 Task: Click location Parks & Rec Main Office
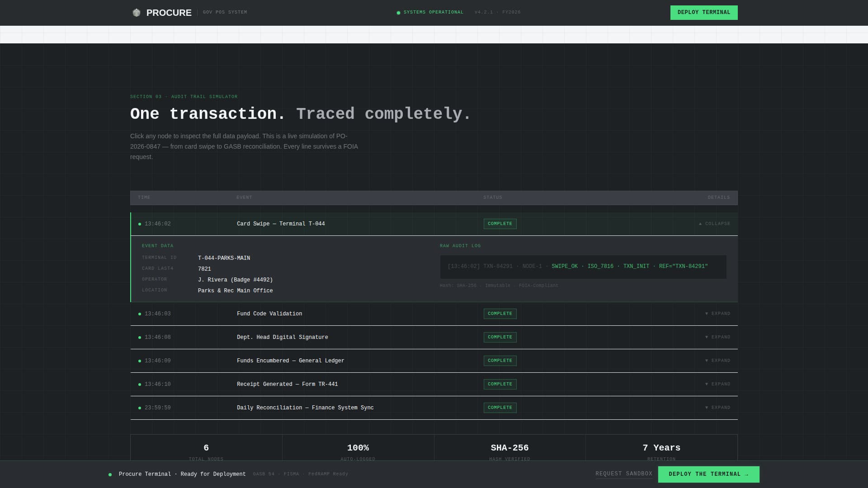pos(235,291)
